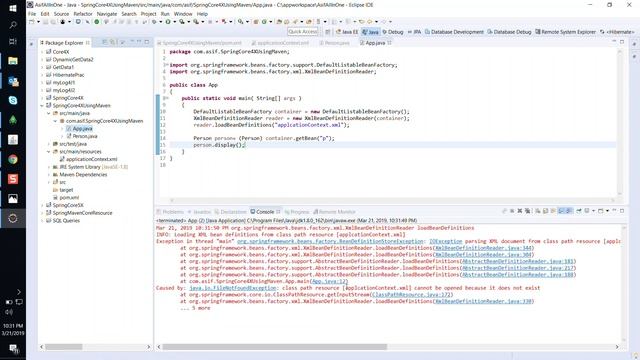Image resolution: width=640 pixels, height=360 pixels.
Task: Follow the XmlBeanDefinitionReader.java:344 link
Action: point(483,248)
